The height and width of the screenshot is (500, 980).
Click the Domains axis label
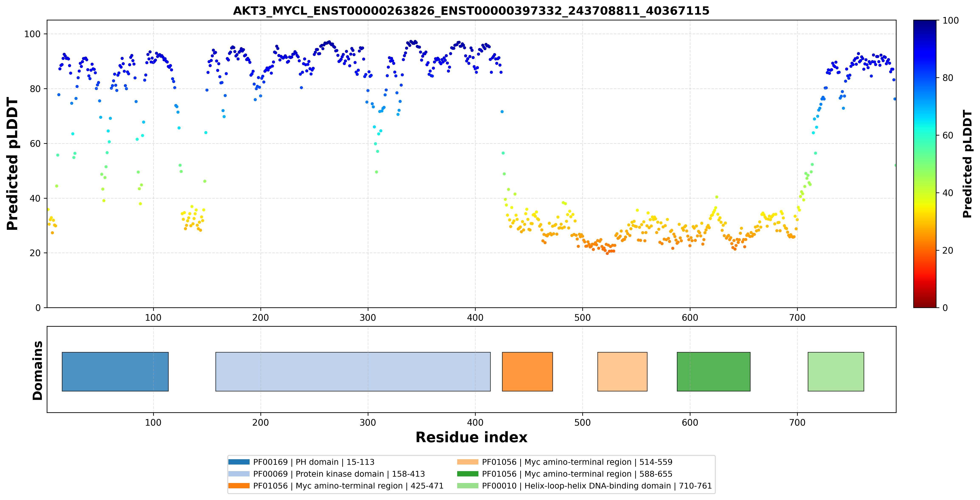tap(37, 370)
